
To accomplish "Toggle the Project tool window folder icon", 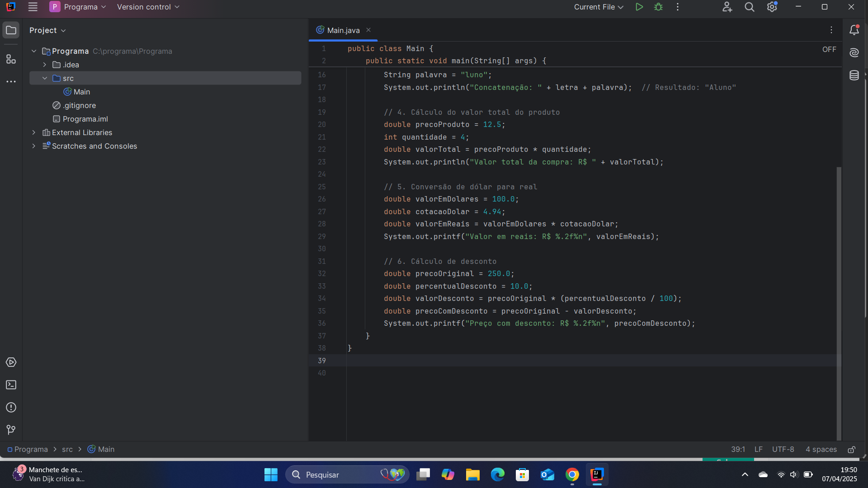I will coord(11,30).
